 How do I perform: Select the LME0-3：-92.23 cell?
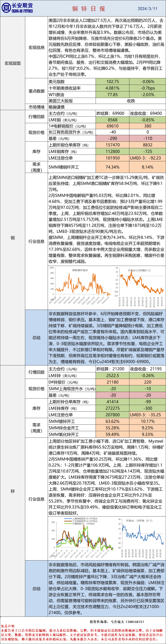coord(147,158)
